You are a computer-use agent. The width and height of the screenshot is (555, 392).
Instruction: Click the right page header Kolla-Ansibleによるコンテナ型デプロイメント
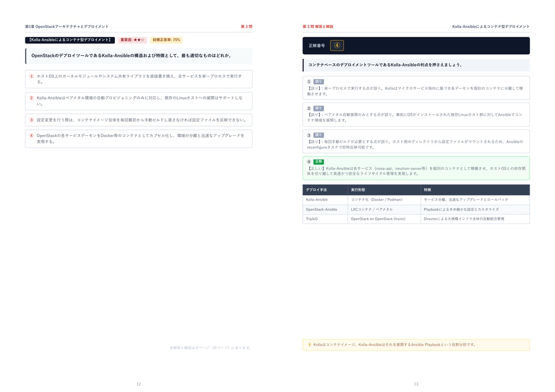[x=491, y=27]
